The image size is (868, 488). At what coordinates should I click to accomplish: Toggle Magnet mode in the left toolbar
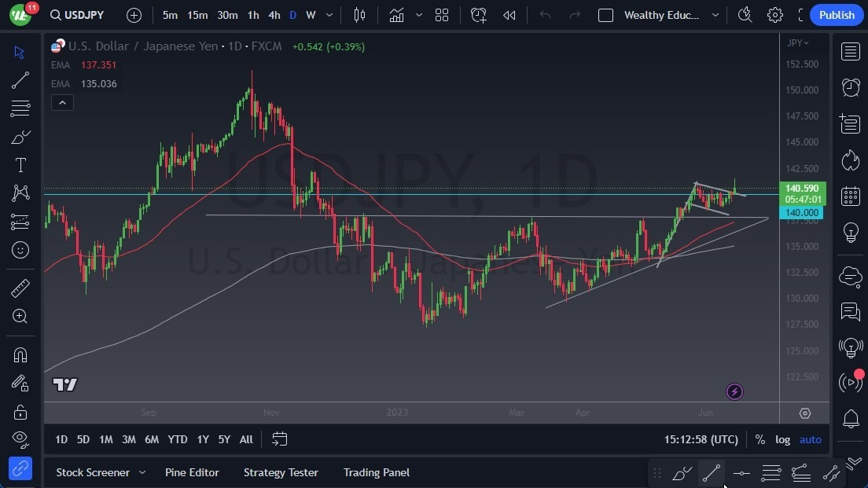pos(20,354)
